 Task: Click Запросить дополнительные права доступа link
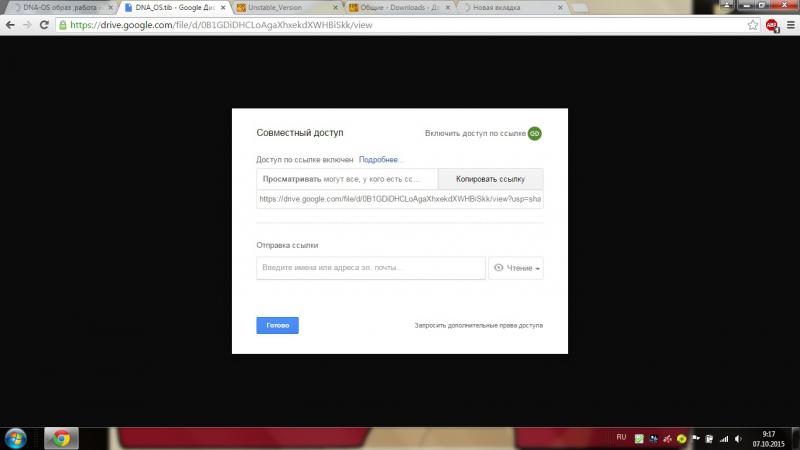(478, 325)
